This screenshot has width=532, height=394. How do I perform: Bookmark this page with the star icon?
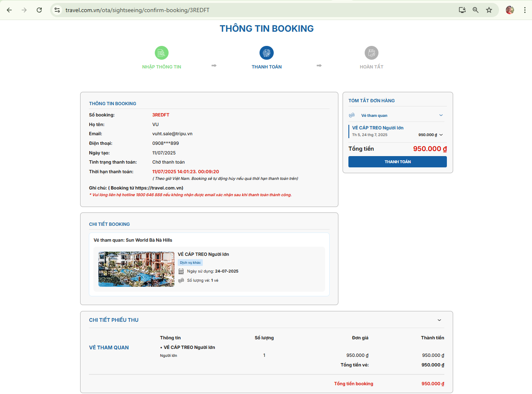[x=489, y=10]
